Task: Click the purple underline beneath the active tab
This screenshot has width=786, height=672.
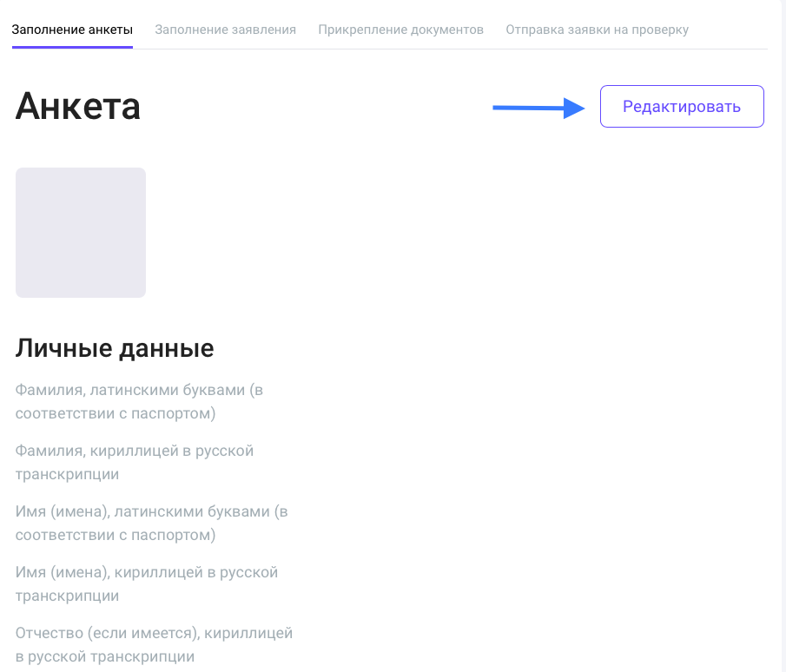Action: pyautogui.click(x=72, y=47)
